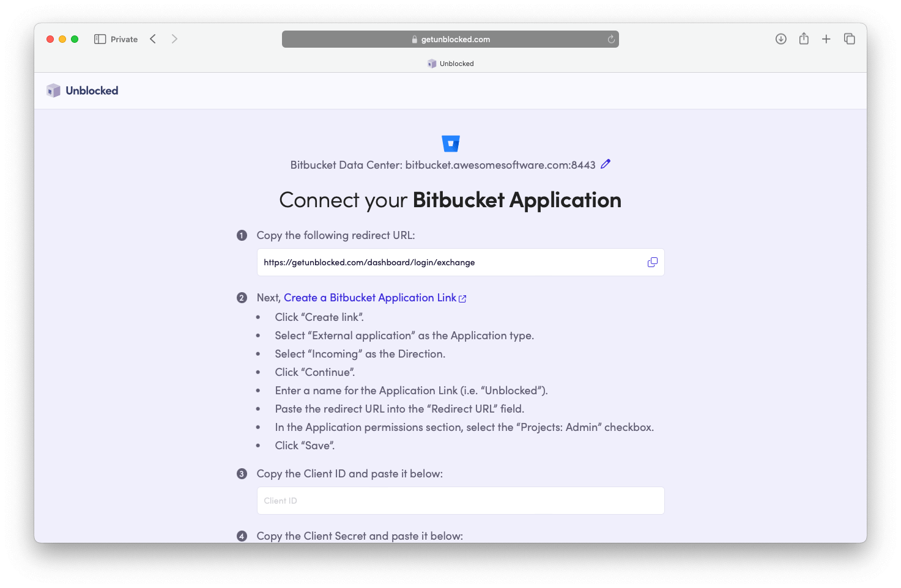Click 'Copy the Client Secret and paste it below' text

tap(360, 536)
